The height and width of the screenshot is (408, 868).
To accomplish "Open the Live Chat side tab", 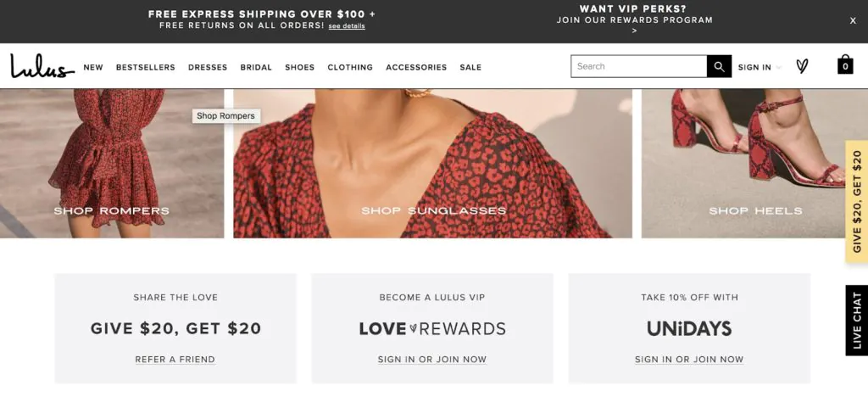I will [x=857, y=321].
